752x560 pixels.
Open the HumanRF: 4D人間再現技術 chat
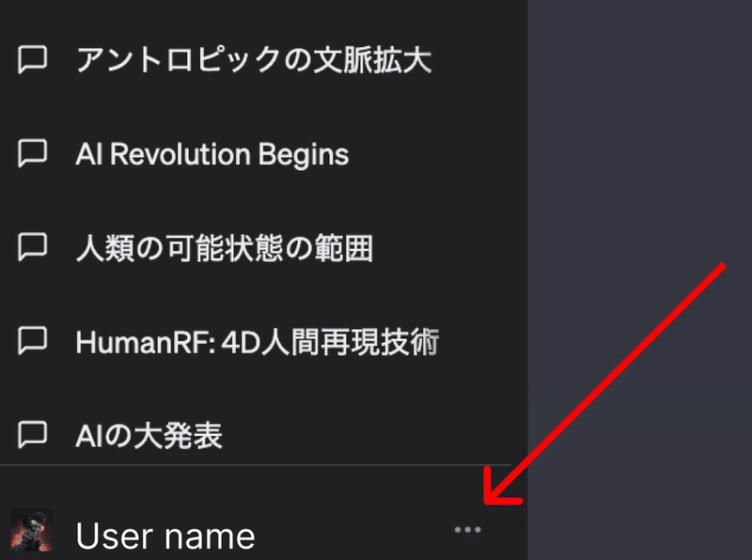(257, 342)
